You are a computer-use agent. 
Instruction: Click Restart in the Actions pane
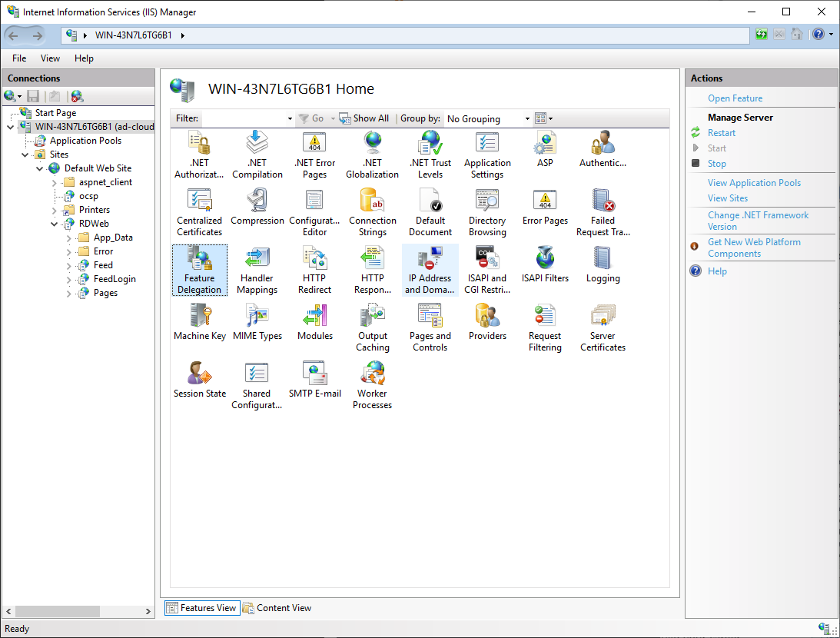tap(722, 132)
